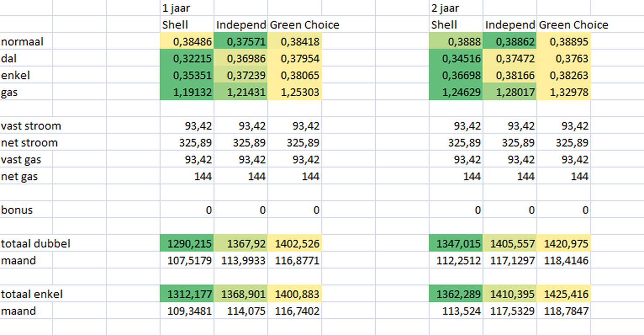Select the 'totaal dubbel' row label

click(x=35, y=243)
